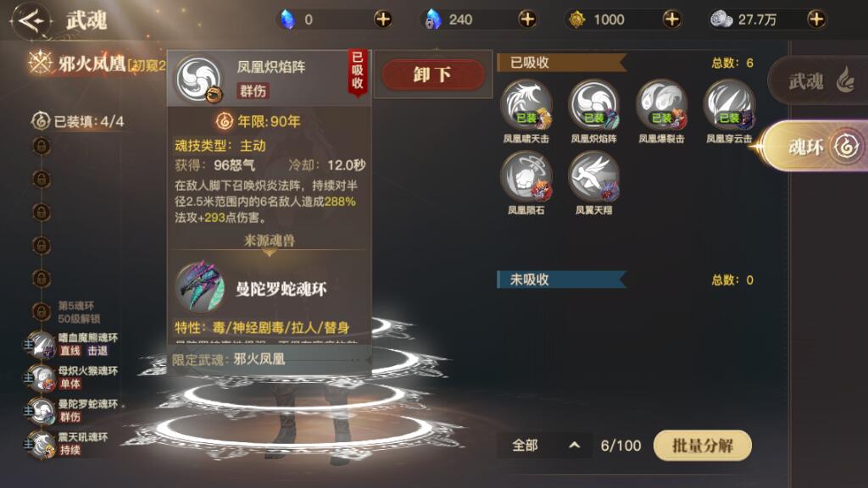This screenshot has width=868, height=488.
Task: Select the 凤凰爆裂击 soul ring icon
Action: point(661,105)
